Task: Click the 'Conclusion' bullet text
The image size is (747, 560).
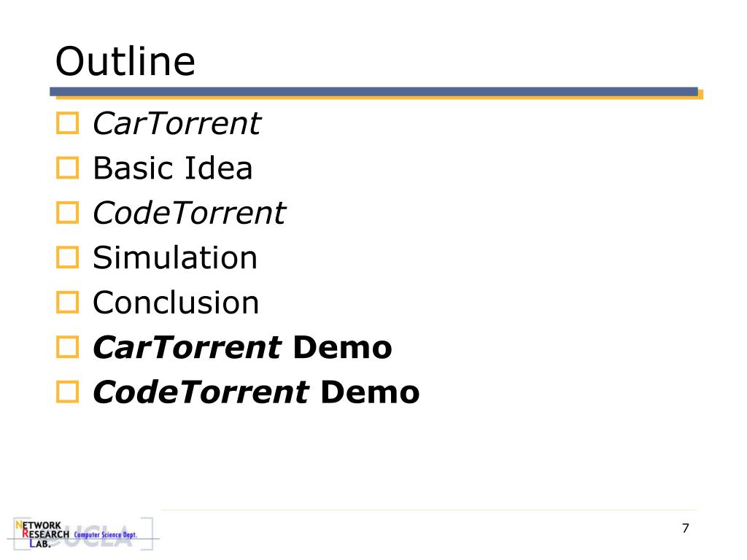Action: [176, 303]
